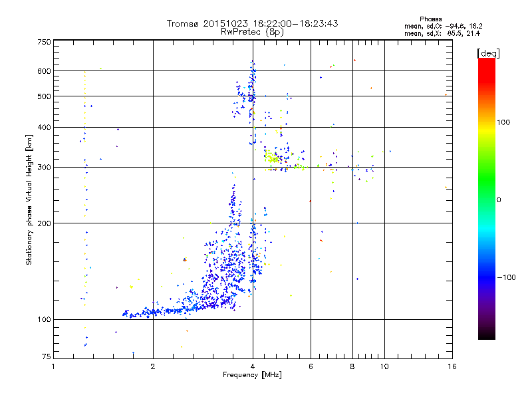Click the plot title 'Tromsø 20151023 18:22:00-18:23:43'
Image resolution: width=532 pixels, height=399 pixels.
coord(252,23)
